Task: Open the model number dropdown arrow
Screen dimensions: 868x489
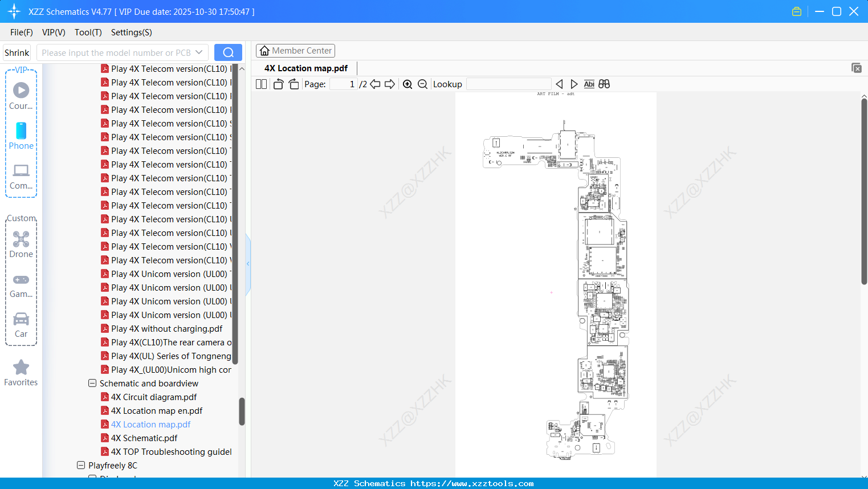Action: click(199, 52)
